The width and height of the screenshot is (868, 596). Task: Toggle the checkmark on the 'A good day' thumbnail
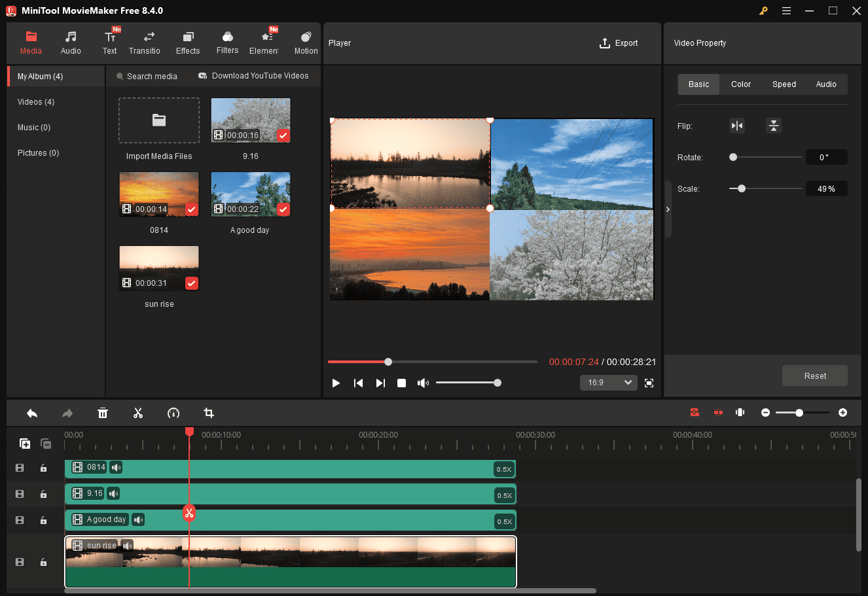(283, 209)
